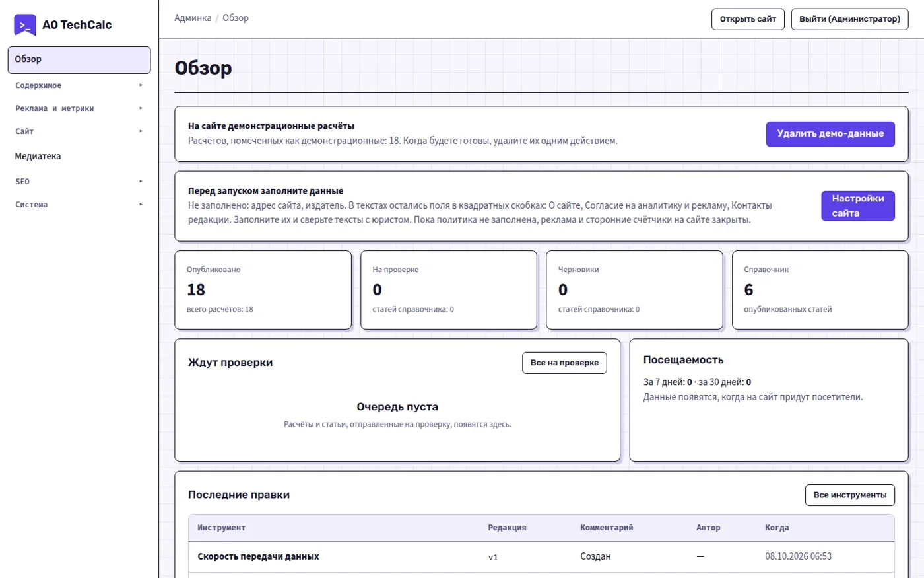
Task: Open the Медиатека sidebar item
Action: click(x=79, y=157)
